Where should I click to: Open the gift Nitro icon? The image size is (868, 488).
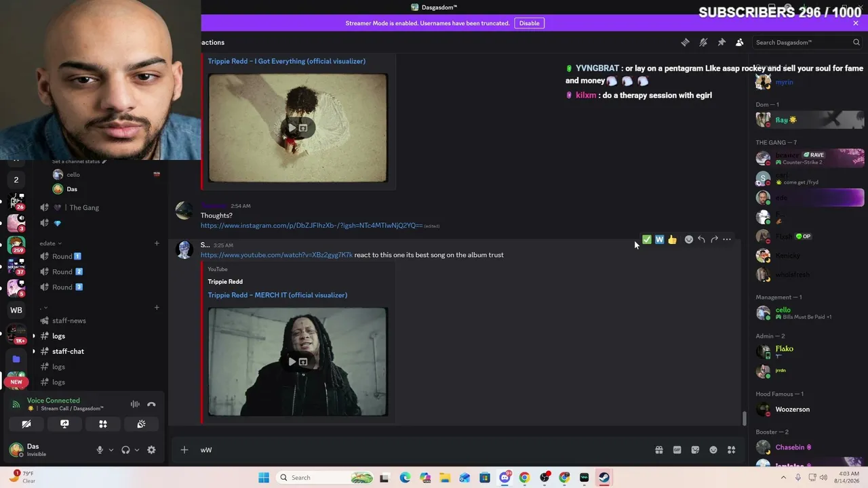658,449
